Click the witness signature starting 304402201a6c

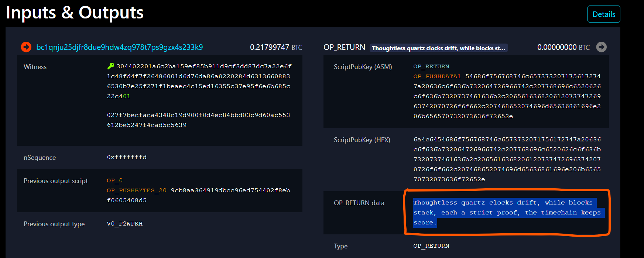click(199, 81)
